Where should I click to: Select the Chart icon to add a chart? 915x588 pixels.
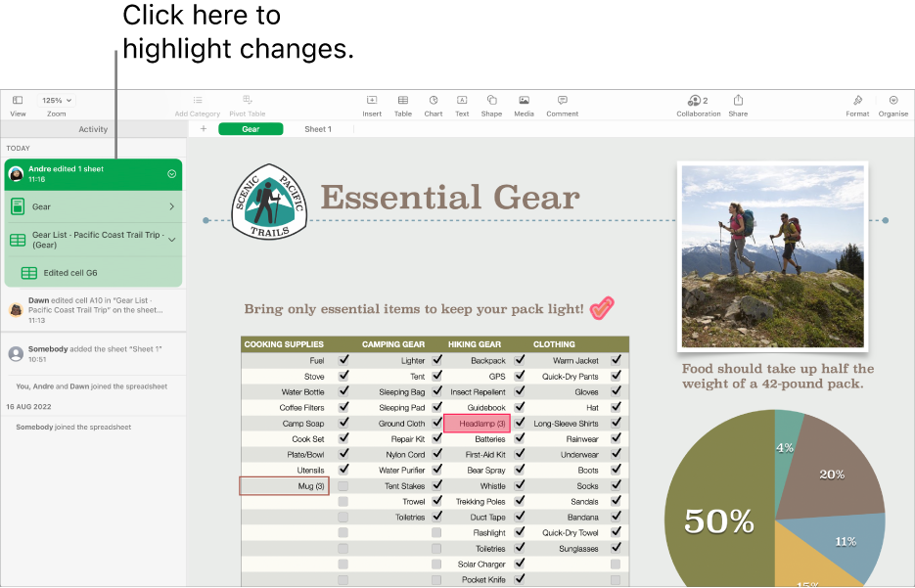tap(432, 103)
